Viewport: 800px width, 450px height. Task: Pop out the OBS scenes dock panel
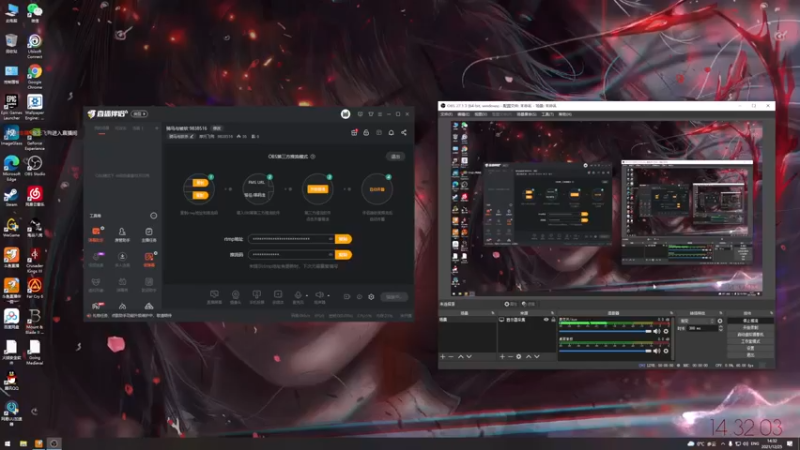[493, 313]
